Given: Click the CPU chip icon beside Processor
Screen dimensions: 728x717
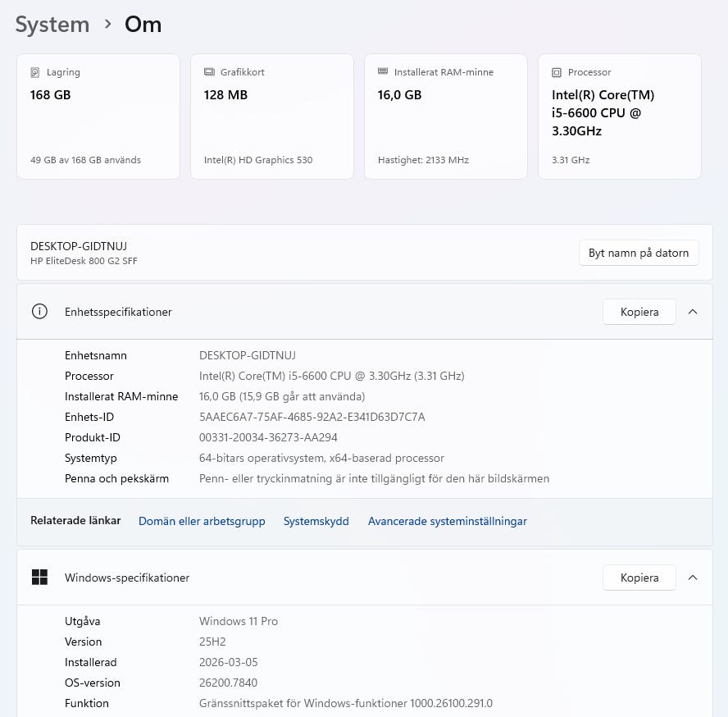Looking at the screenshot, I should coord(557,72).
